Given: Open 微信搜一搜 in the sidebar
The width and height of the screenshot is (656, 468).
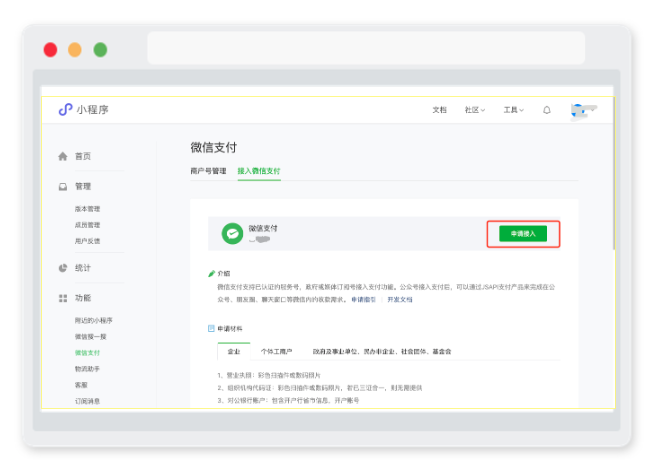Looking at the screenshot, I should (x=91, y=337).
